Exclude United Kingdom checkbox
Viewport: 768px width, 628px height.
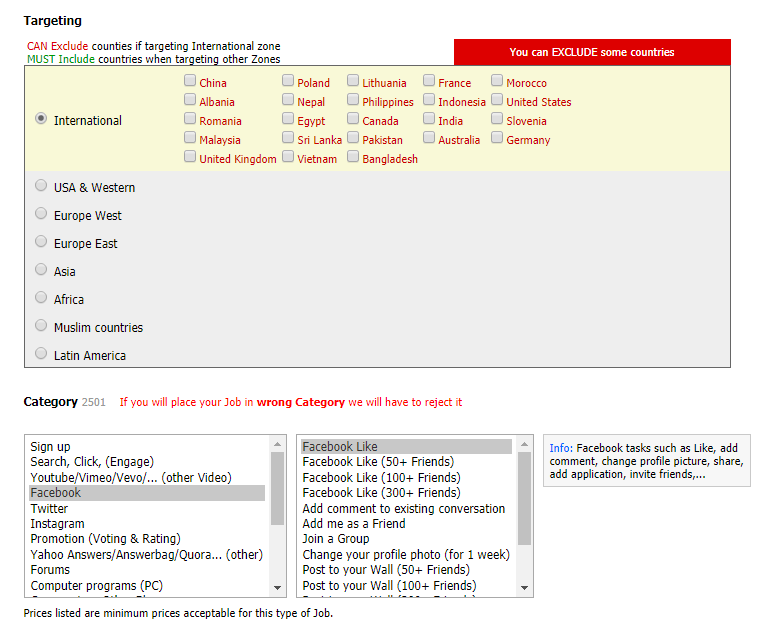pyautogui.click(x=190, y=157)
